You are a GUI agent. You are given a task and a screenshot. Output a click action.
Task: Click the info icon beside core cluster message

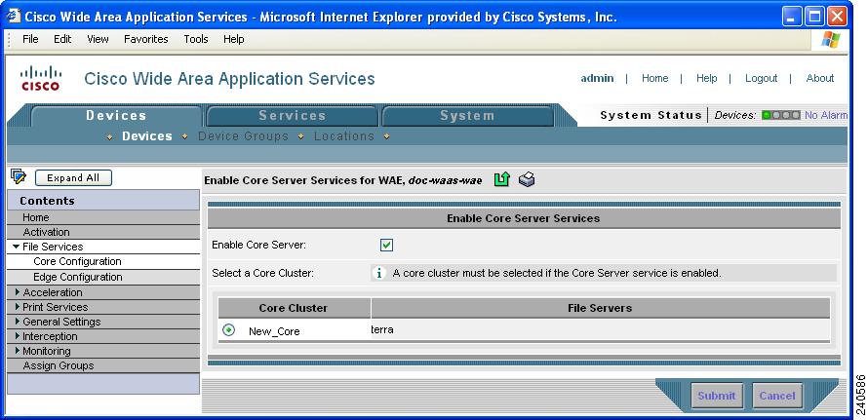coord(379,273)
